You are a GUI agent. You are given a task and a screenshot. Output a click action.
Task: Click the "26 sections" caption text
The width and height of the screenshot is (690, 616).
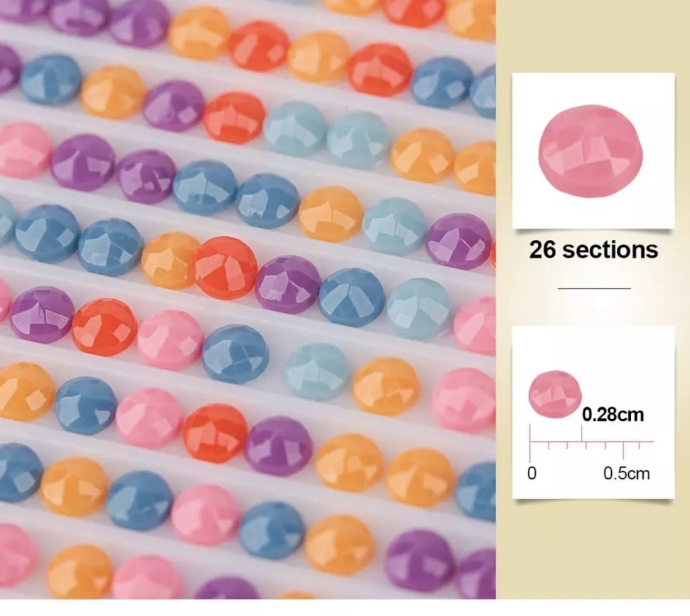[594, 250]
